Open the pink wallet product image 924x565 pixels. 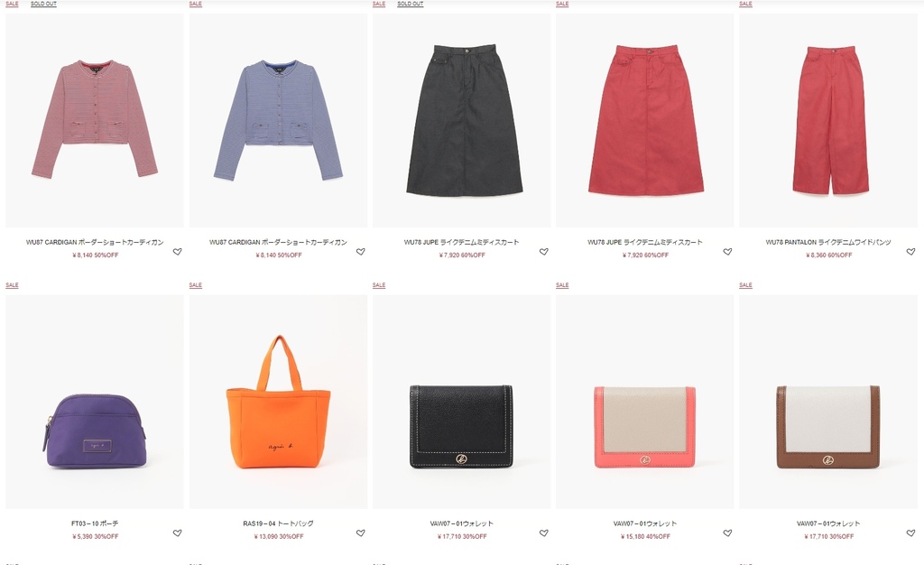point(644,402)
